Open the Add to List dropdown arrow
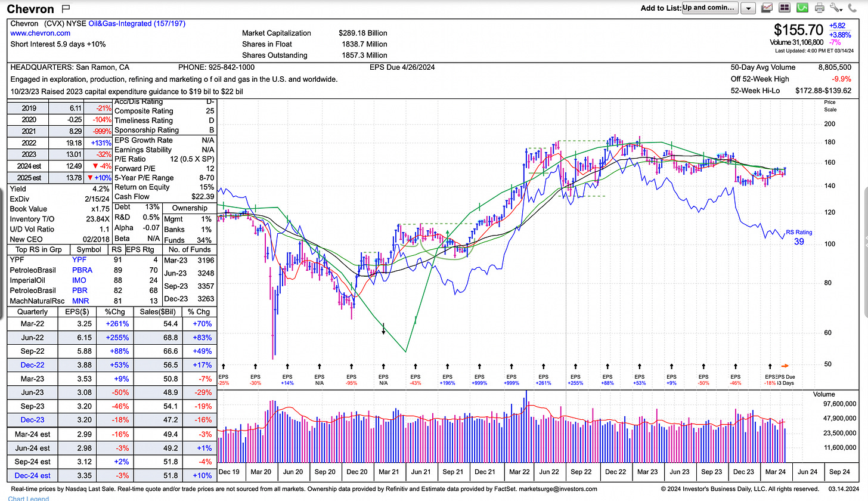This screenshot has height=501, width=868. point(749,8)
